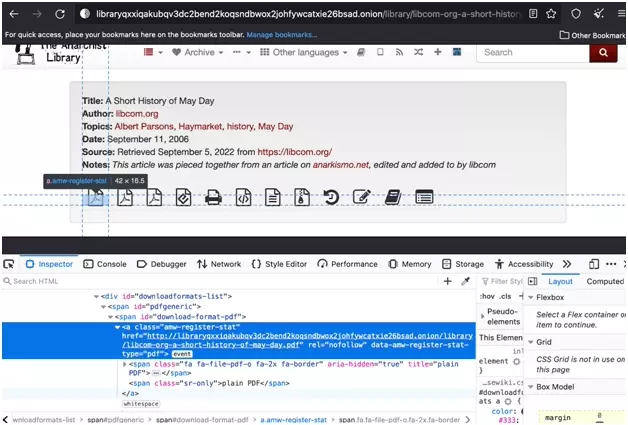Screen dimensions: 628x425
Task: Expand the span fa-file-pdf-o node
Action: tap(122, 364)
